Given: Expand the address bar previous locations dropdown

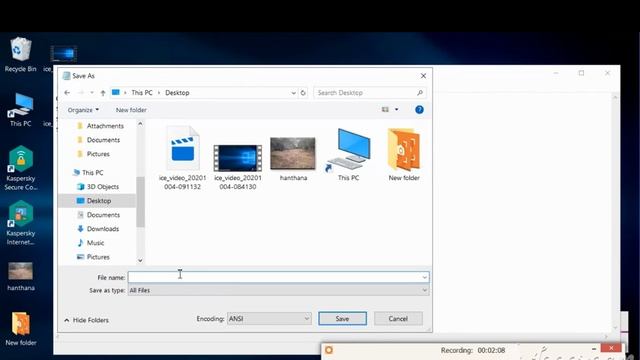Looking at the screenshot, I should coord(293,93).
